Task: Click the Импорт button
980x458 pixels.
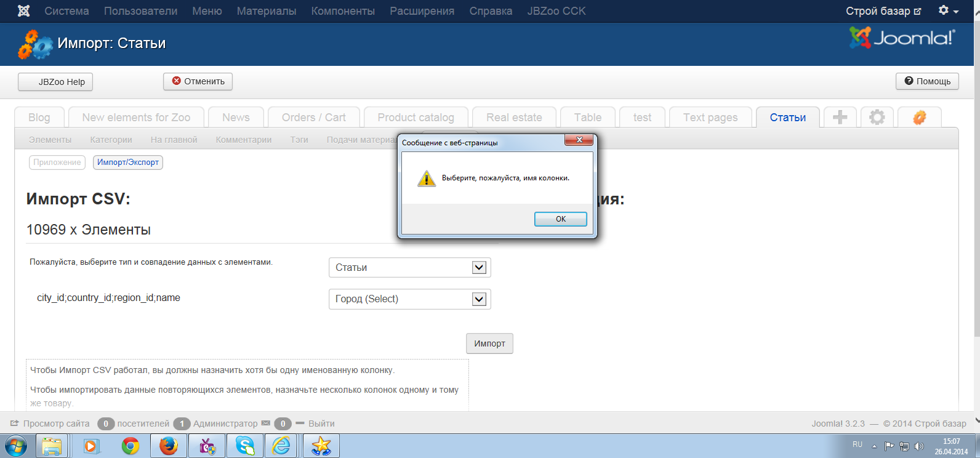Action: point(489,343)
